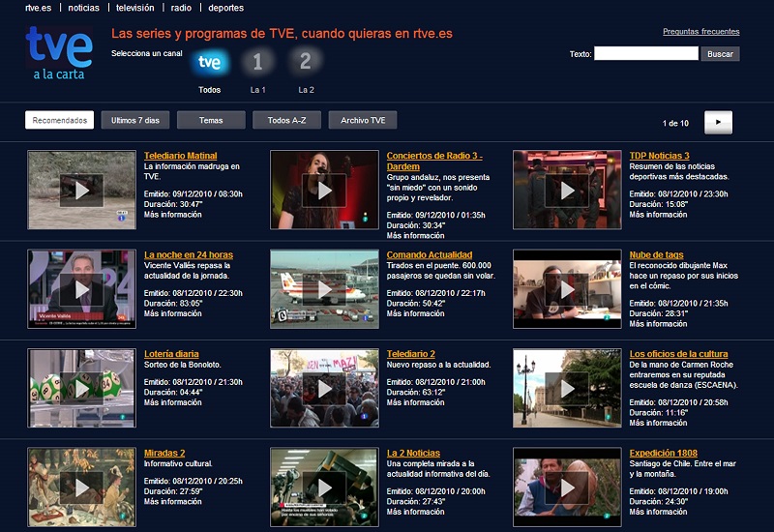Click the 'Selecciona un canal' label
The image size is (774, 532).
pyautogui.click(x=147, y=53)
